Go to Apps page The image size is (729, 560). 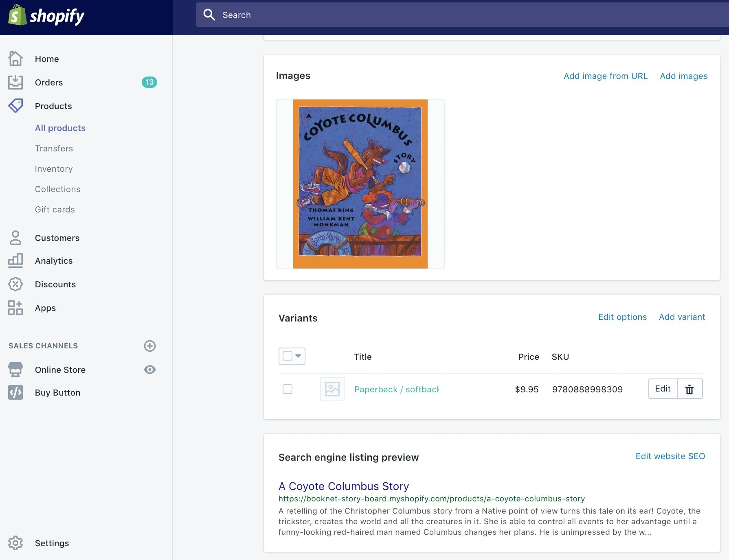tap(45, 308)
